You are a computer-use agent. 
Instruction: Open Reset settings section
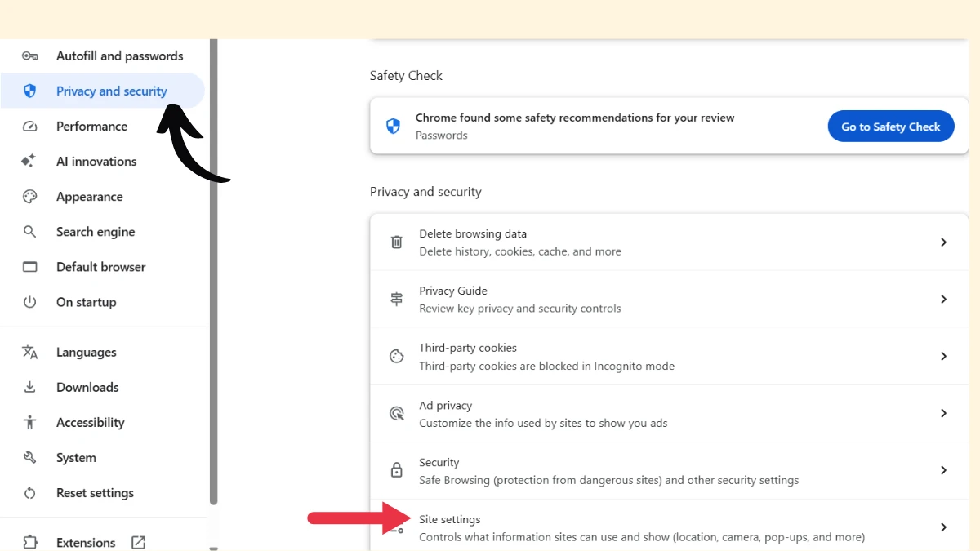click(x=102, y=493)
